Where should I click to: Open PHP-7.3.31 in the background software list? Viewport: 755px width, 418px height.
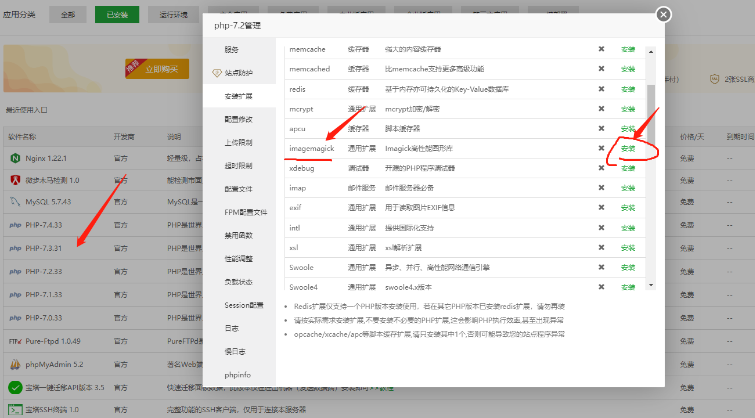[x=44, y=248]
